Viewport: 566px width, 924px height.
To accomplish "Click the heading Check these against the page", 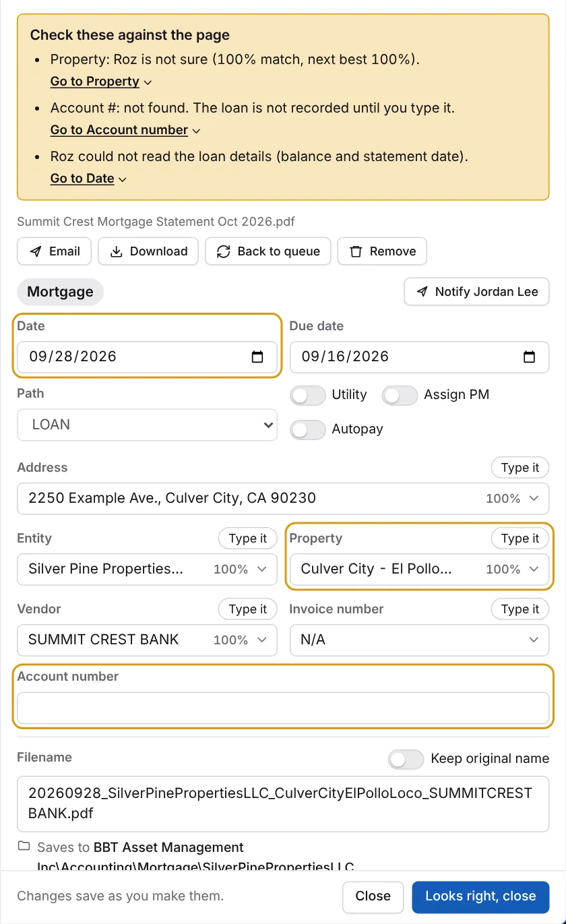I will pos(130,35).
